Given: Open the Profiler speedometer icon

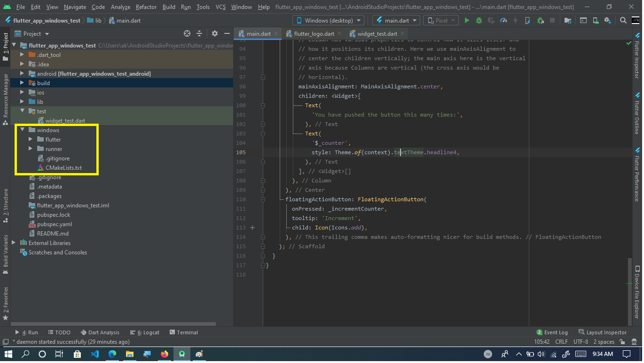Looking at the screenshot, I should 503,20.
